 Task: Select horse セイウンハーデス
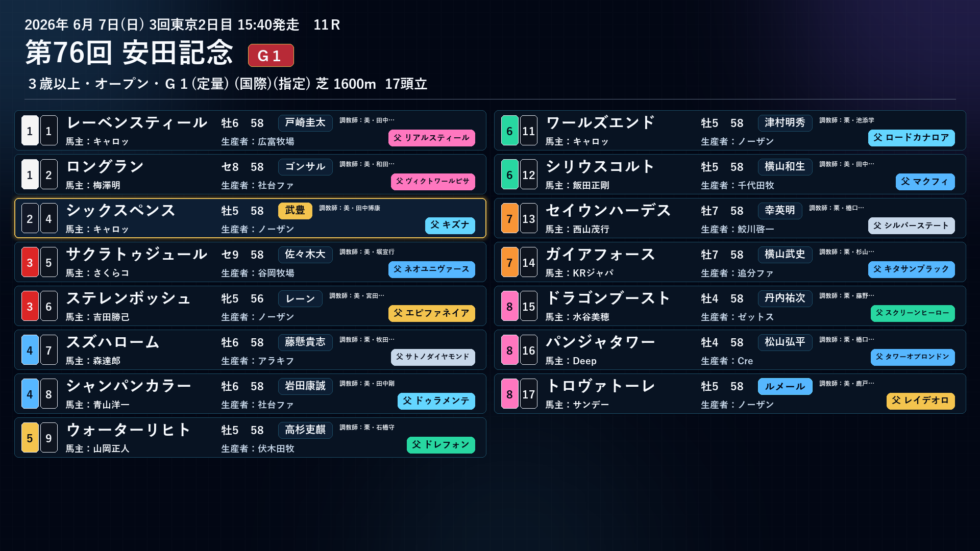coord(608,211)
